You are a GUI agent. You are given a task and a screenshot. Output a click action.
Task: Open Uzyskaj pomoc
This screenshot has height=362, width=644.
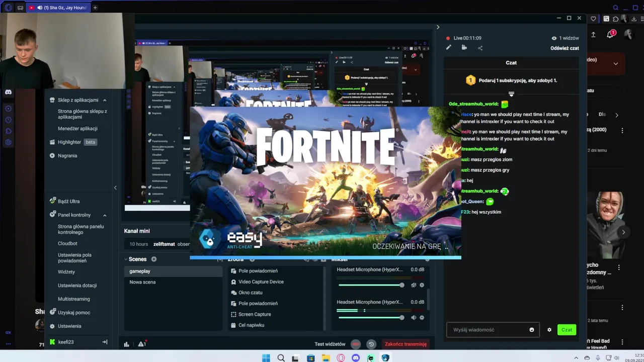69,313
